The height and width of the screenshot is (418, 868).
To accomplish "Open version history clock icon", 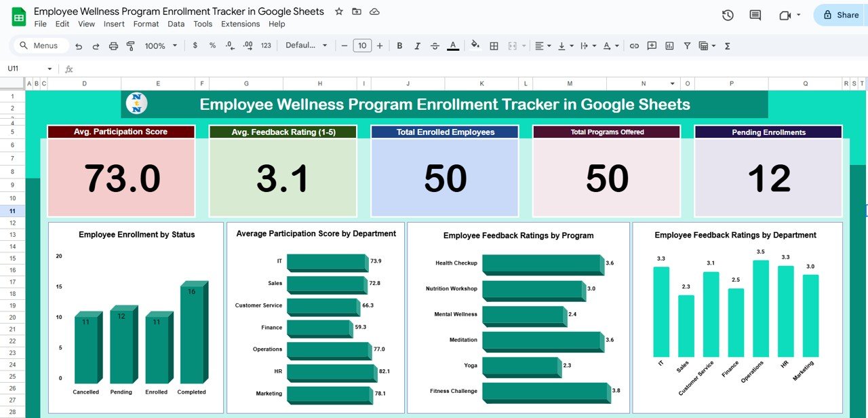I will pyautogui.click(x=728, y=15).
